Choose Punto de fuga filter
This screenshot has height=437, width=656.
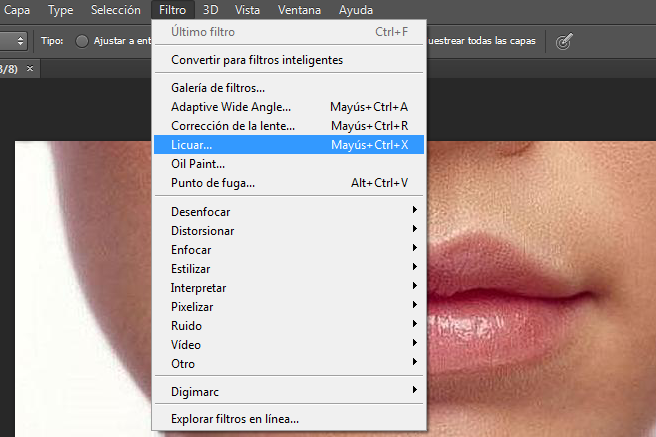point(213,183)
